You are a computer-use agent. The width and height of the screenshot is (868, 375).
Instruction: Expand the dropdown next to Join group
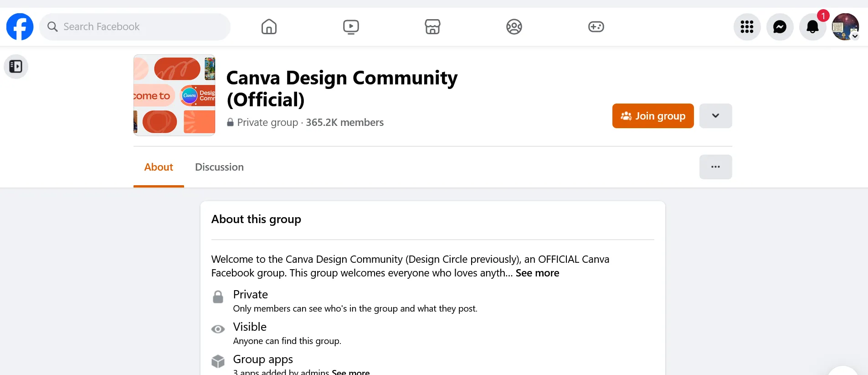[x=715, y=116]
